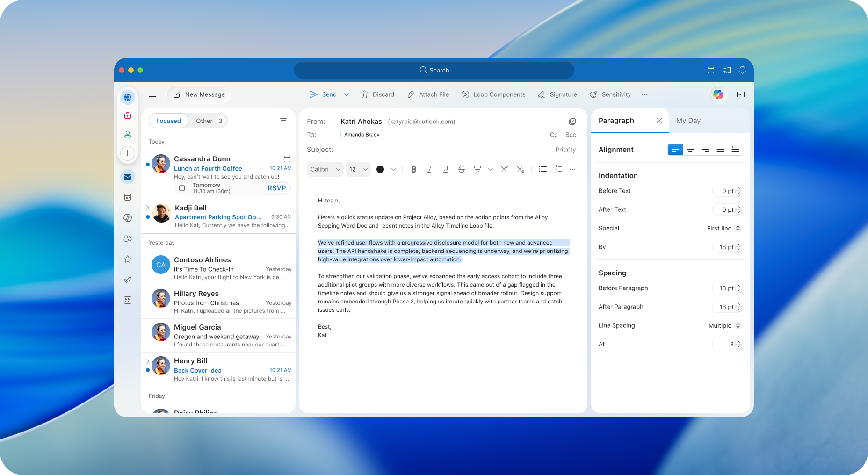The height and width of the screenshot is (475, 868).
Task: Toggle text direction alignment button
Action: 735,150
